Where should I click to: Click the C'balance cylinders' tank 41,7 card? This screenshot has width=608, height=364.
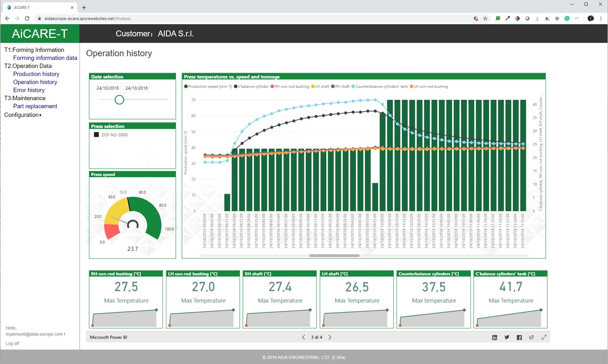tap(511, 299)
